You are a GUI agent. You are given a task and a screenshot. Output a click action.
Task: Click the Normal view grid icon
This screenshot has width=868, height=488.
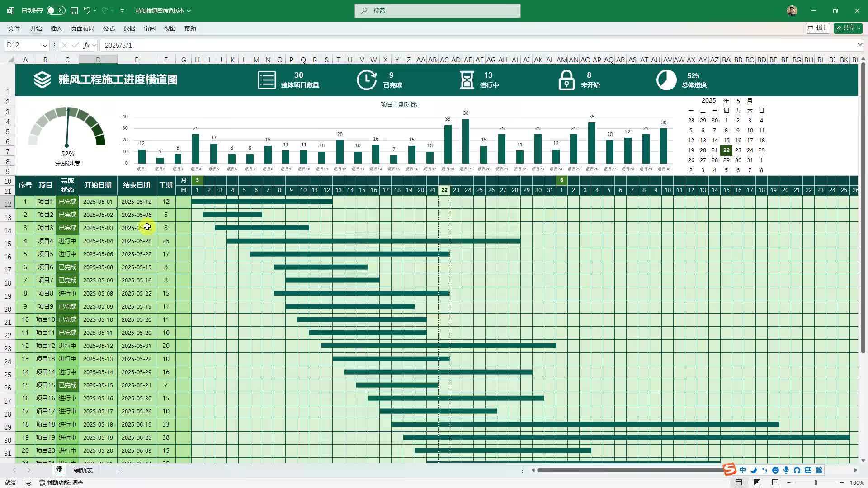coord(739,483)
